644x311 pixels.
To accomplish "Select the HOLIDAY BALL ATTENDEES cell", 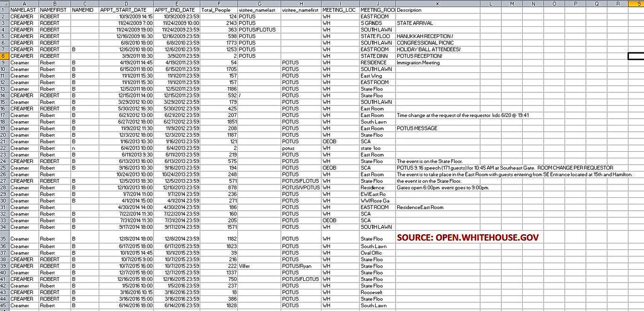I will click(437, 49).
